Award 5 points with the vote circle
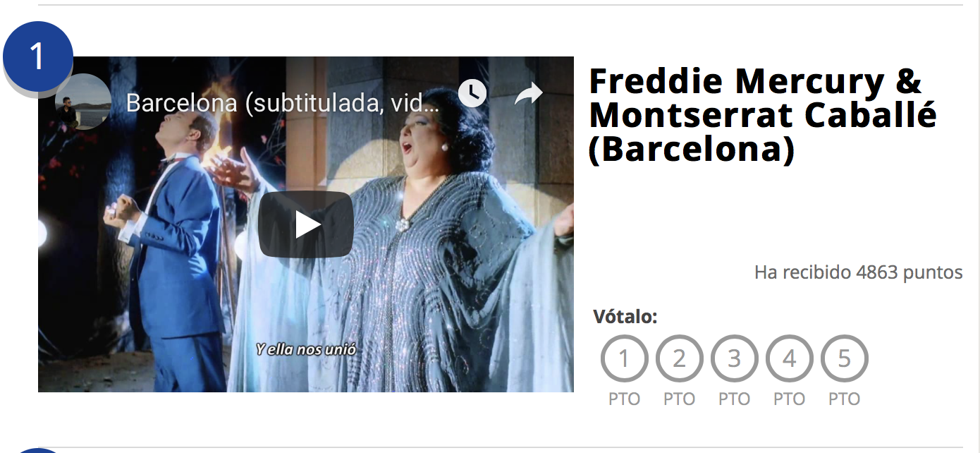The height and width of the screenshot is (453, 980). (844, 358)
